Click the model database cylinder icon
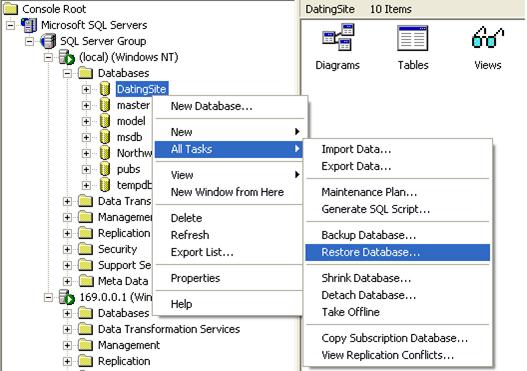Image resolution: width=527 pixels, height=371 pixels. (105, 121)
